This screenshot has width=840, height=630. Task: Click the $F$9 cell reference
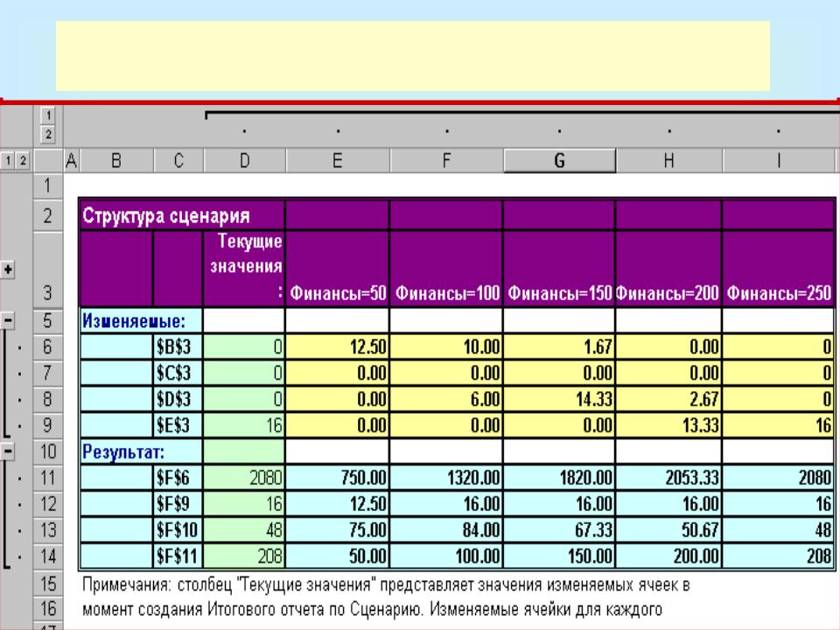coord(178,504)
